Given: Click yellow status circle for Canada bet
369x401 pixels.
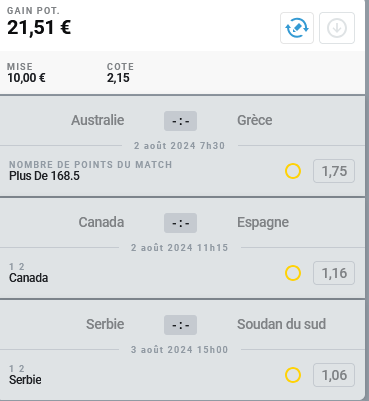Looking at the screenshot, I should point(293,273).
